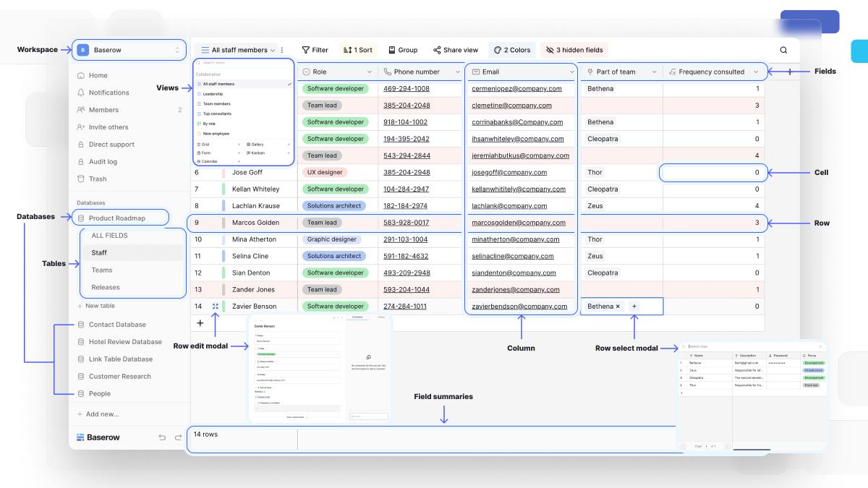868x488 pixels.
Task: Open email link cermenlopez@company.com
Action: pos(516,89)
